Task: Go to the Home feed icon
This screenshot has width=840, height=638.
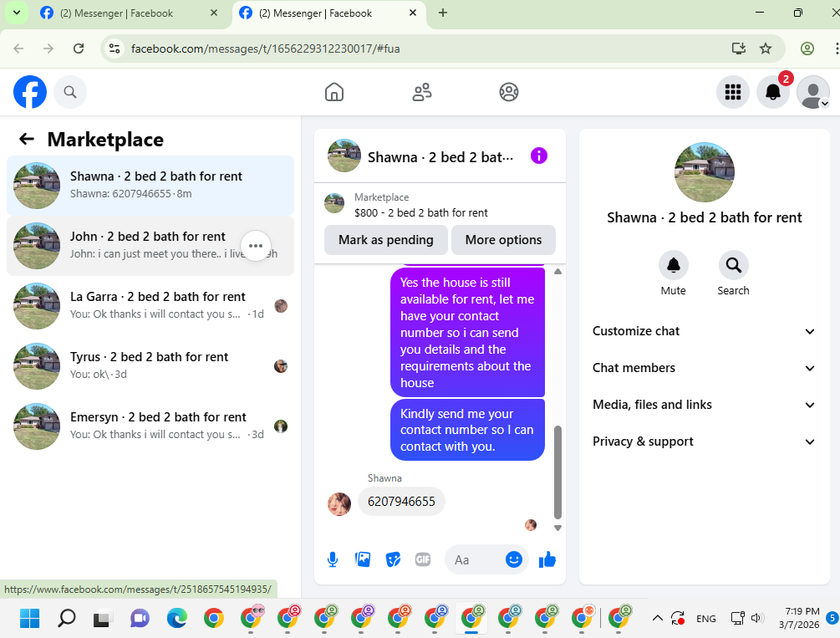Action: [x=334, y=92]
